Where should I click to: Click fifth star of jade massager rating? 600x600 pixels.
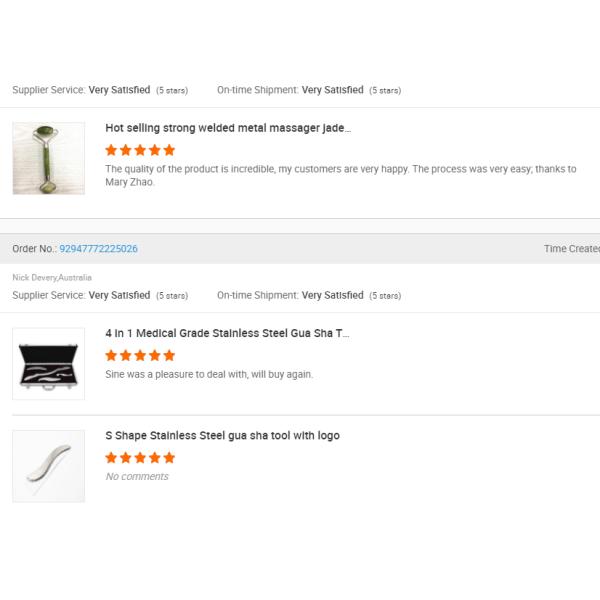169,150
